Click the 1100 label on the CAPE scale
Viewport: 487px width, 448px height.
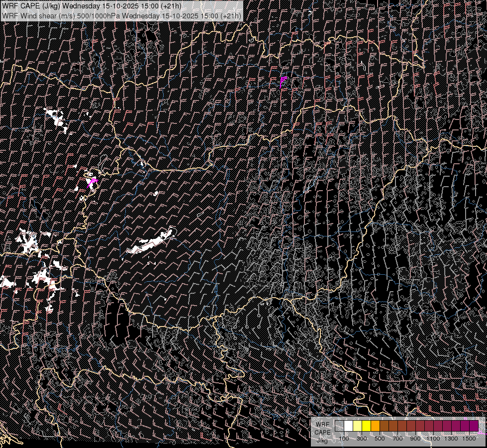point(433,439)
